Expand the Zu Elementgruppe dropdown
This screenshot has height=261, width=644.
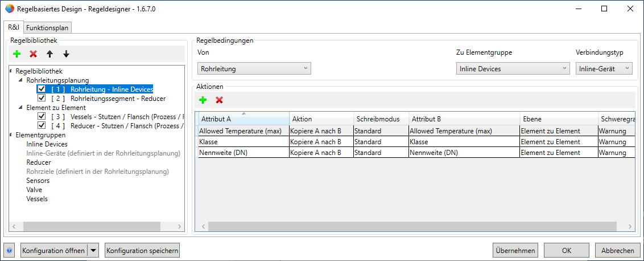click(513, 68)
